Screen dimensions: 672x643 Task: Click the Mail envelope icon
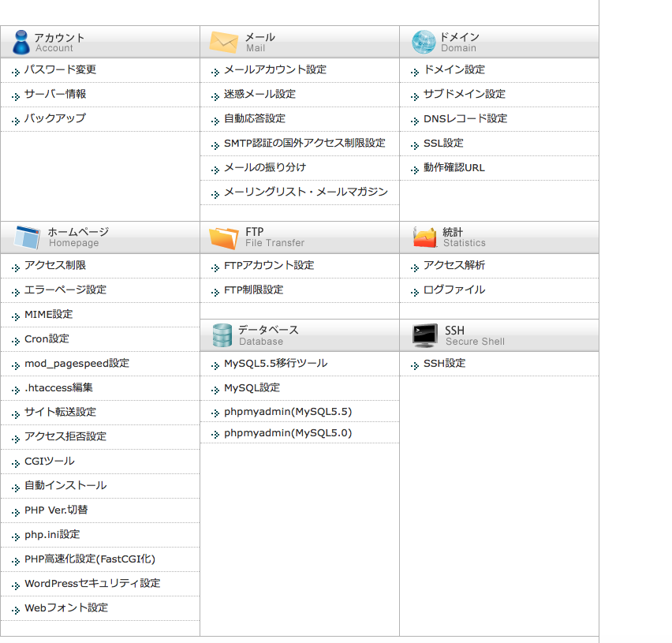coord(224,42)
